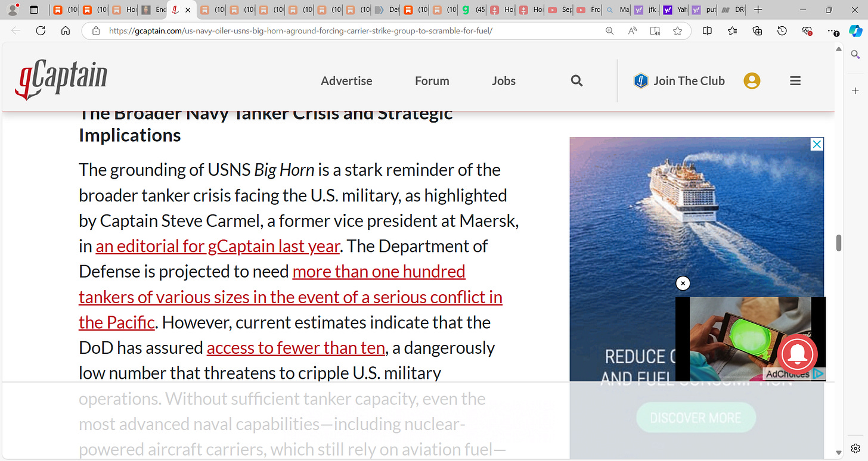The image size is (868, 461).
Task: Switch to the 'DR' tab
Action: pos(733,10)
